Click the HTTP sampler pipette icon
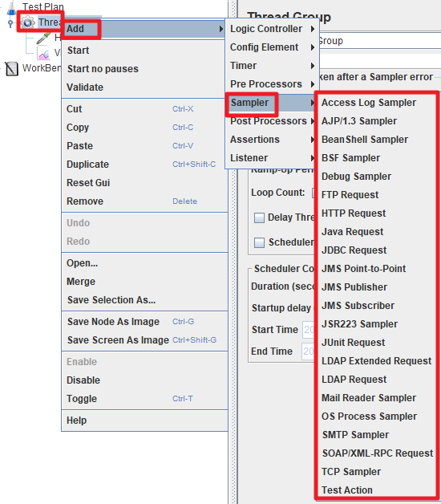 coord(43,38)
